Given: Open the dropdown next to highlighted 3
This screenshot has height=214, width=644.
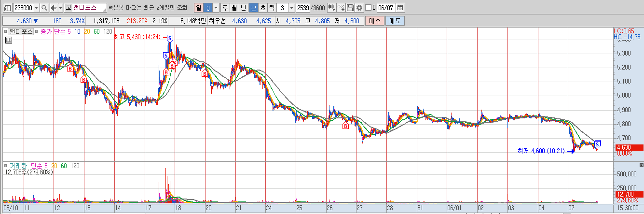Looking at the screenshot, I should coord(216,8).
